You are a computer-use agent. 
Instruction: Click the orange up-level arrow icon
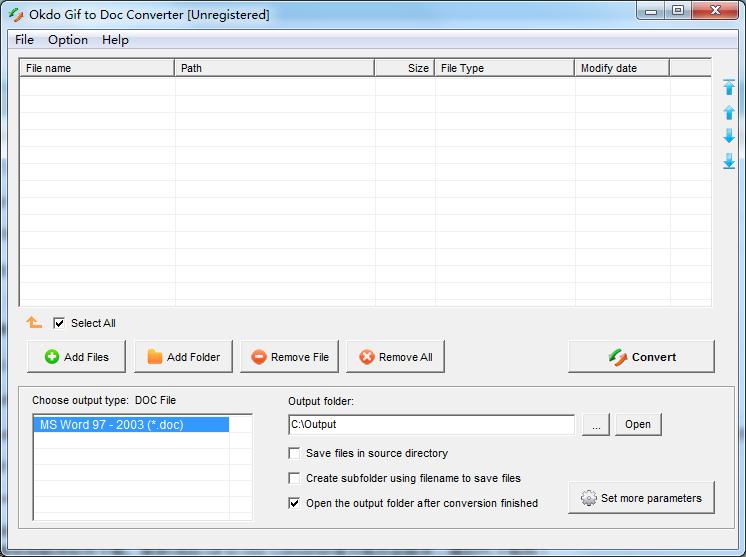(x=34, y=322)
